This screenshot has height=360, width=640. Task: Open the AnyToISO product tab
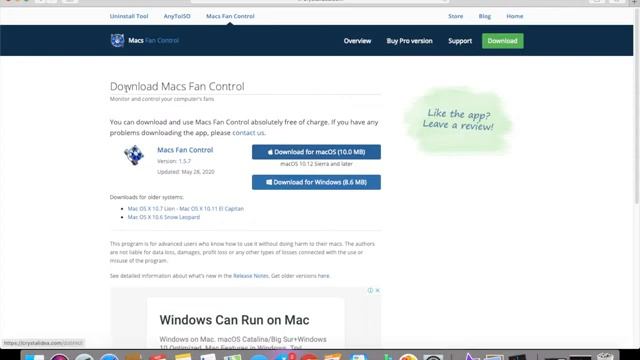(177, 16)
